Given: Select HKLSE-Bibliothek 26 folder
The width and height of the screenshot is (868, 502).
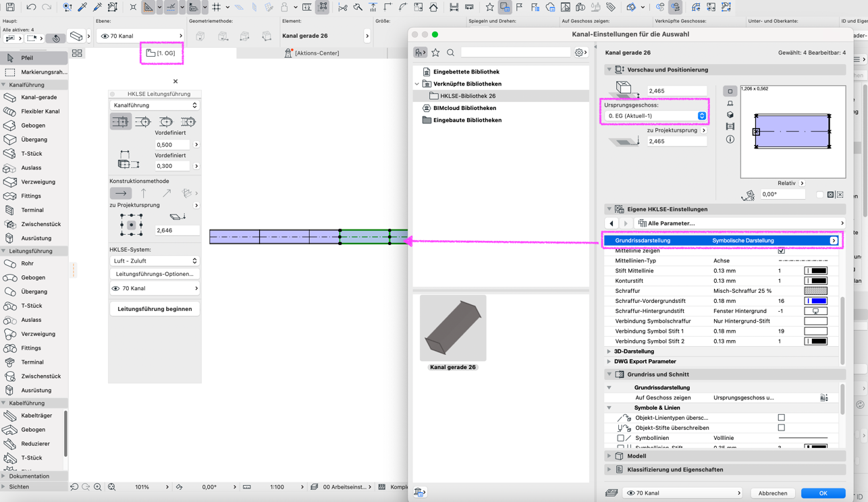Looking at the screenshot, I should coord(468,96).
